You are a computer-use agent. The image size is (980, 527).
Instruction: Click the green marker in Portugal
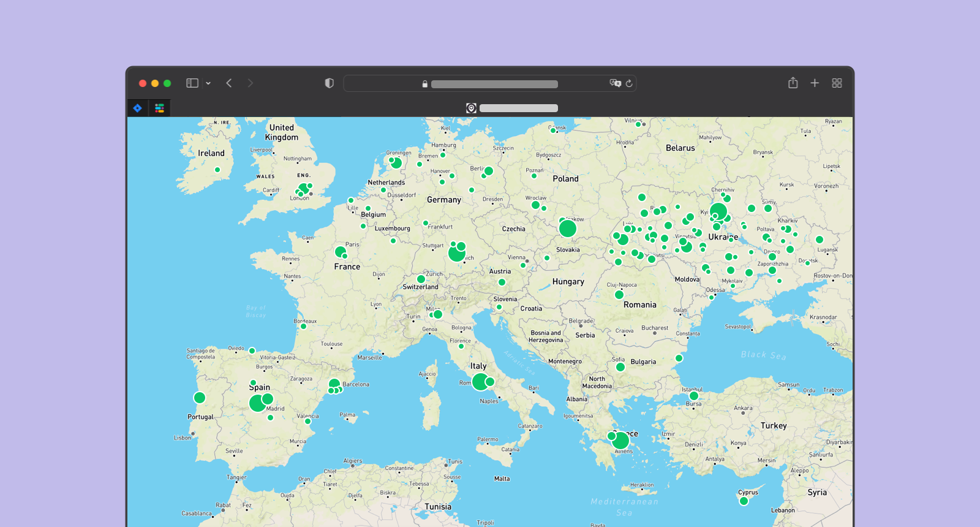(200, 398)
